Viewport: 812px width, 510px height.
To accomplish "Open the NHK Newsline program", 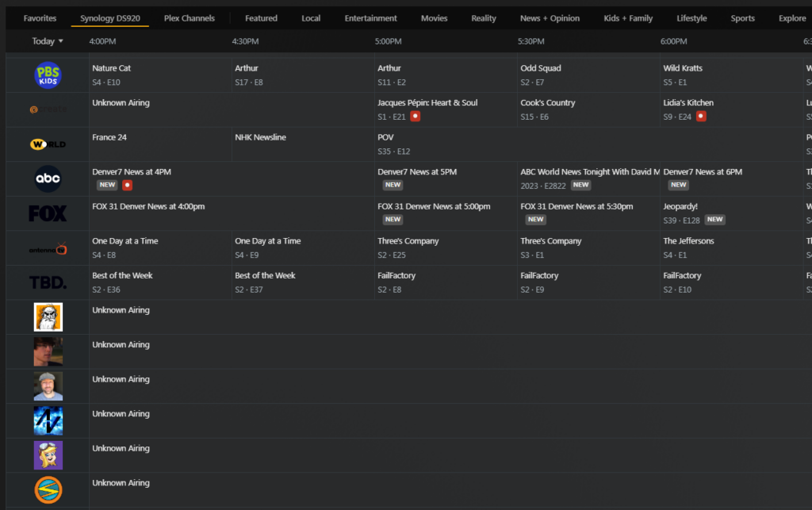I will (x=303, y=144).
